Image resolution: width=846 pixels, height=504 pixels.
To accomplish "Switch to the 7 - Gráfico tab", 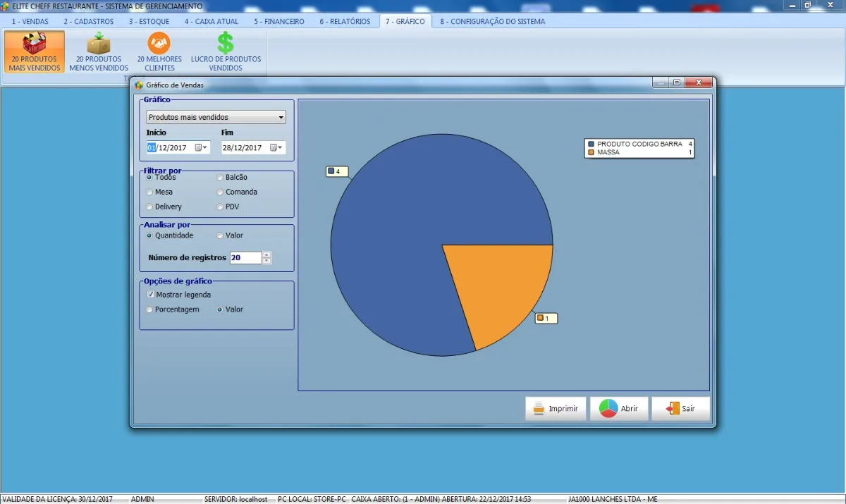I will tap(405, 21).
